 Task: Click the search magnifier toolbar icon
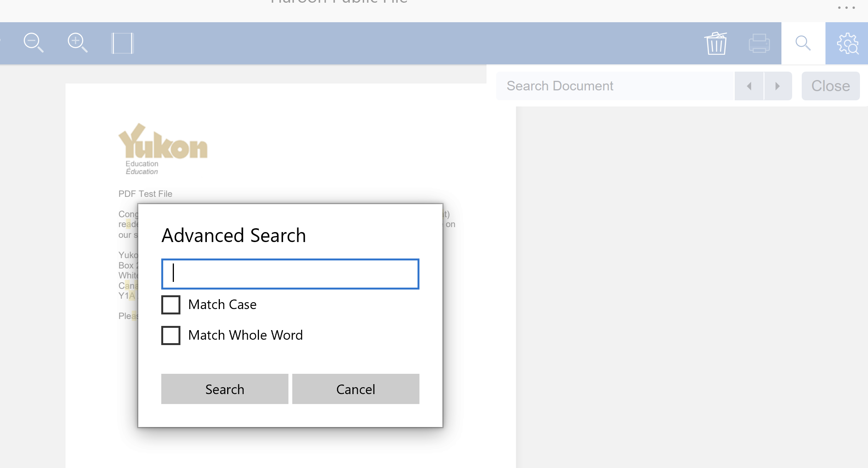[803, 43]
